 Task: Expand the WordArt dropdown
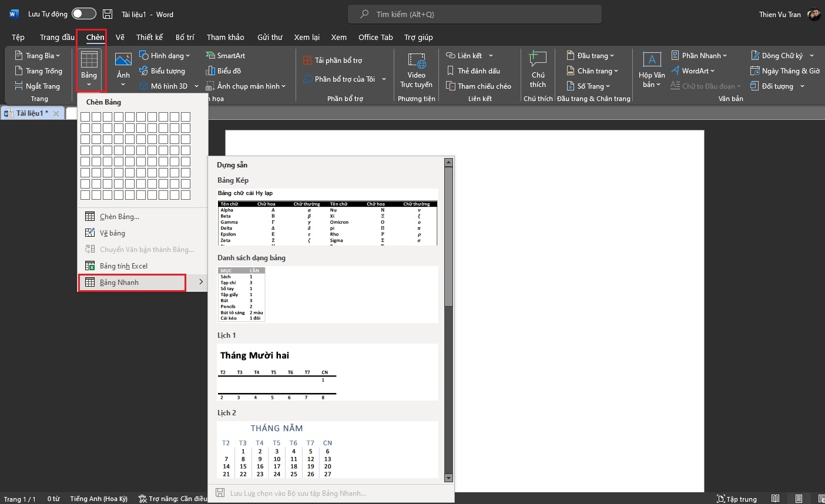(693, 70)
